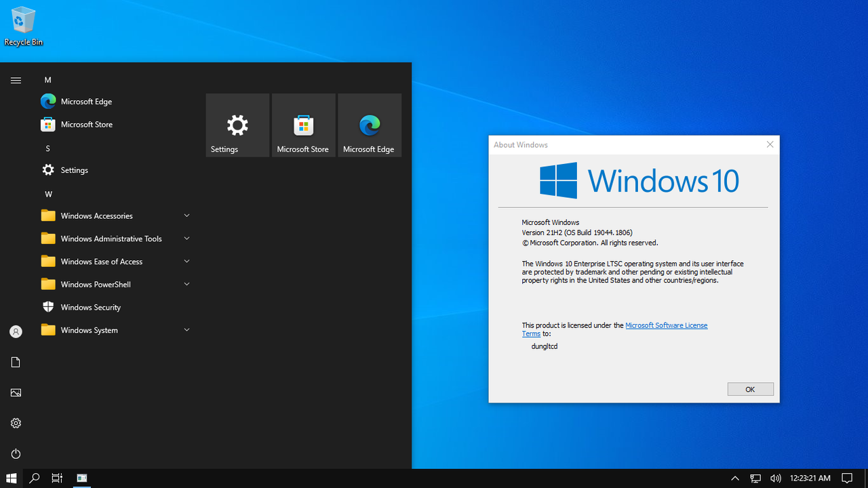Show hidden icons in the system tray
This screenshot has width=868, height=488.
735,479
